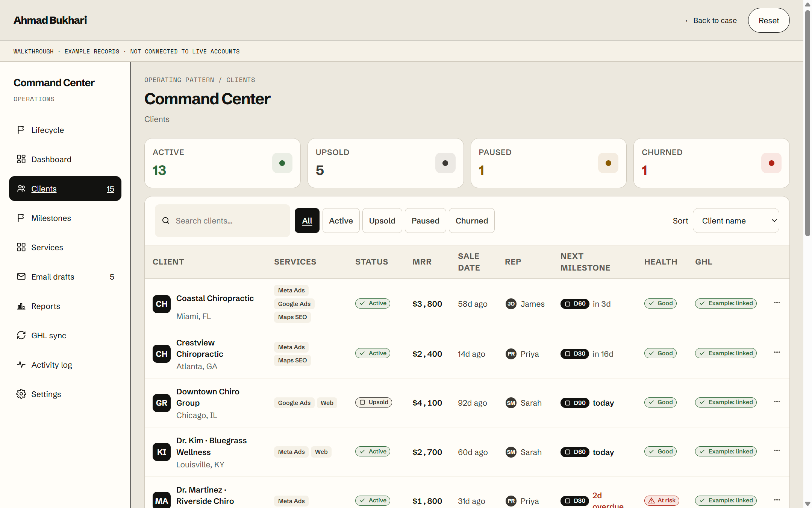
Task: Click the Upsold summary card
Action: tap(385, 163)
